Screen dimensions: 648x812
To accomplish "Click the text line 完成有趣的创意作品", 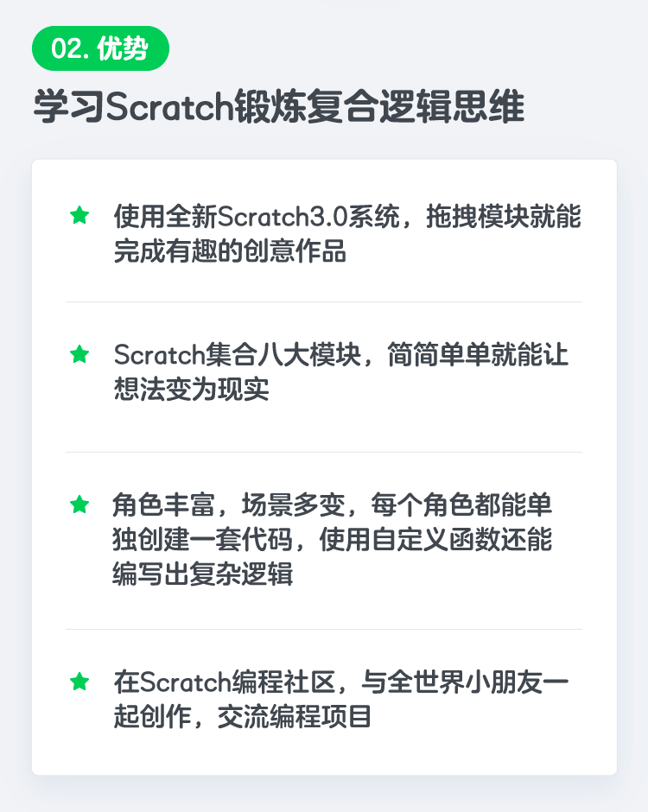I will pyautogui.click(x=230, y=251).
